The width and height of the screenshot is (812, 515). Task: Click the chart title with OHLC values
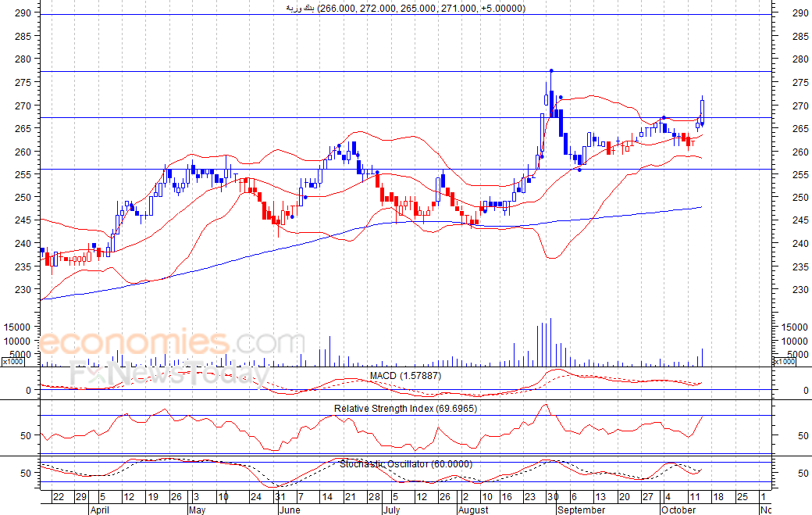click(x=405, y=8)
